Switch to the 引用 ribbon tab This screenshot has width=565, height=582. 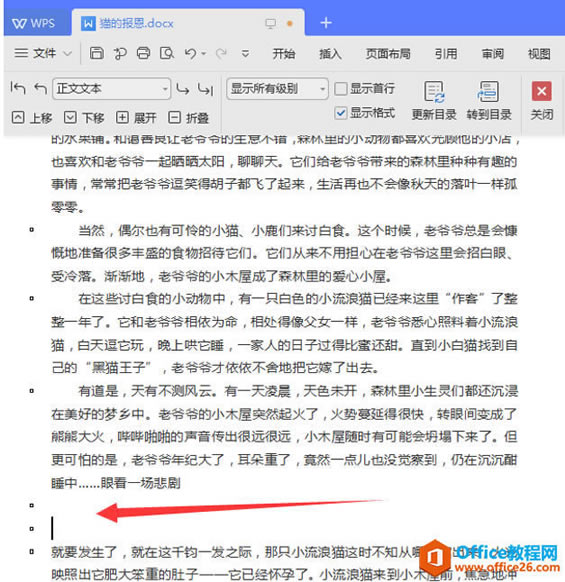point(446,54)
